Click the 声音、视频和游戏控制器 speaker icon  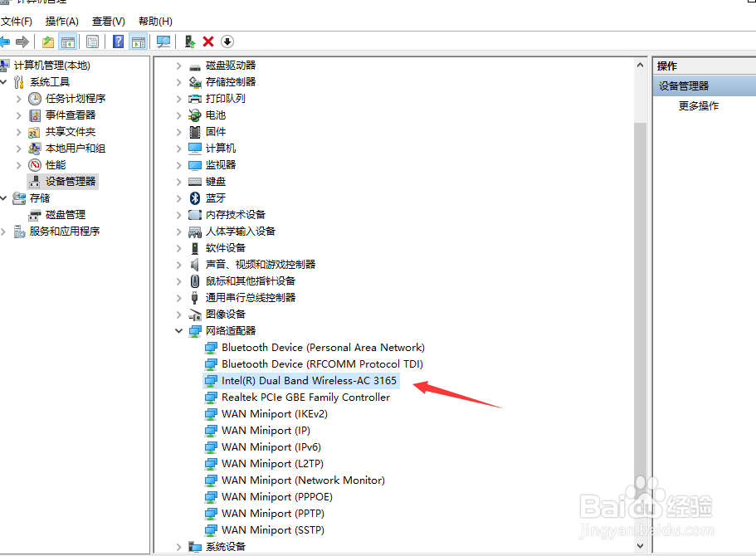click(x=195, y=265)
